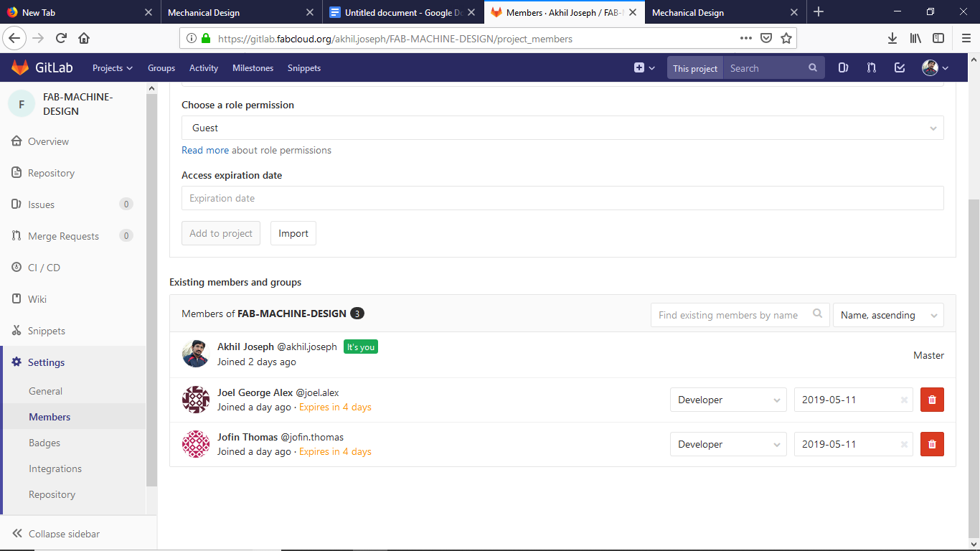
Task: Open the Pocket save icon in the address bar
Action: pyautogui.click(x=766, y=38)
